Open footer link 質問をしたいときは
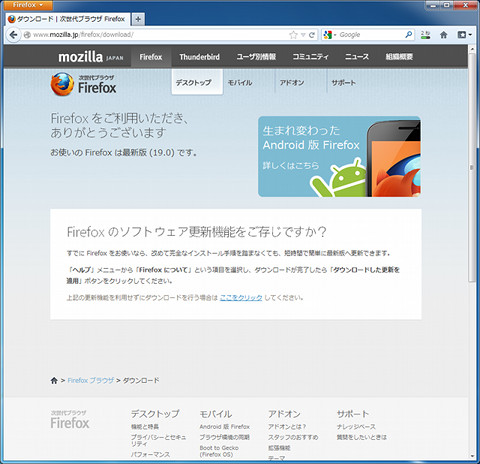Viewport: 480px width, 464px height. 362,437
